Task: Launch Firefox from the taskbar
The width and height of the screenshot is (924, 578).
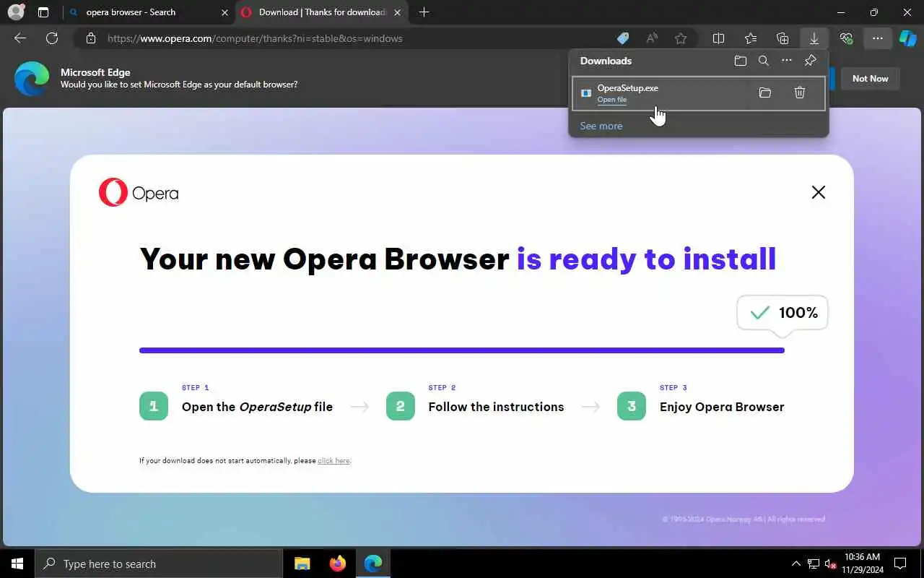Action: pos(337,564)
